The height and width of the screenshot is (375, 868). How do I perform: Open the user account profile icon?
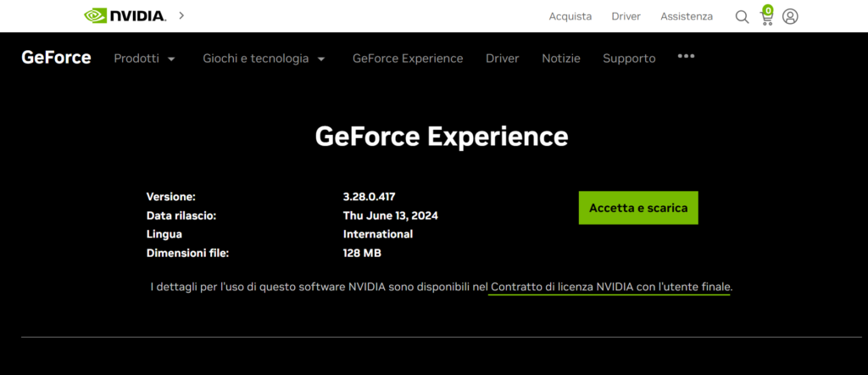[x=790, y=17]
